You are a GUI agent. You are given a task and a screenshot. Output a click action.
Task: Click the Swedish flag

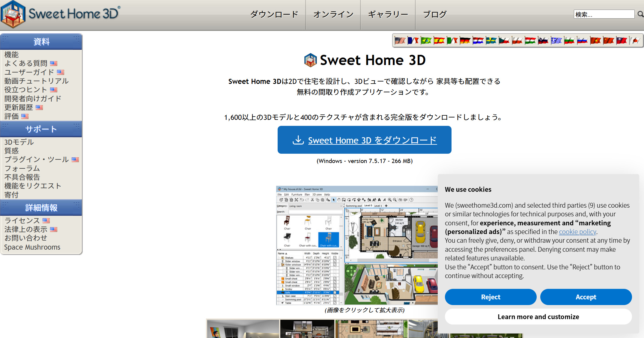[491, 40]
